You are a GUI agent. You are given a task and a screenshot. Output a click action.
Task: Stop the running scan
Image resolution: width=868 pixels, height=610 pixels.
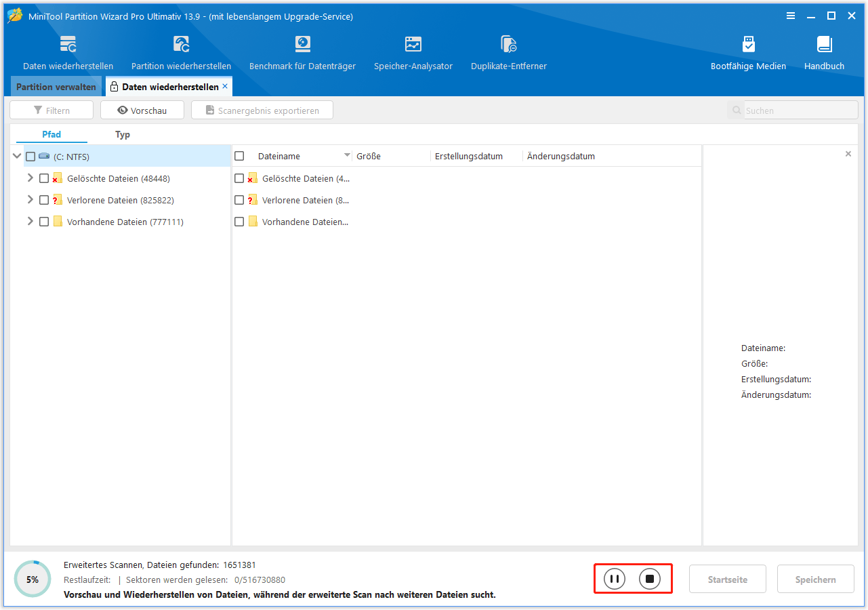[649, 579]
